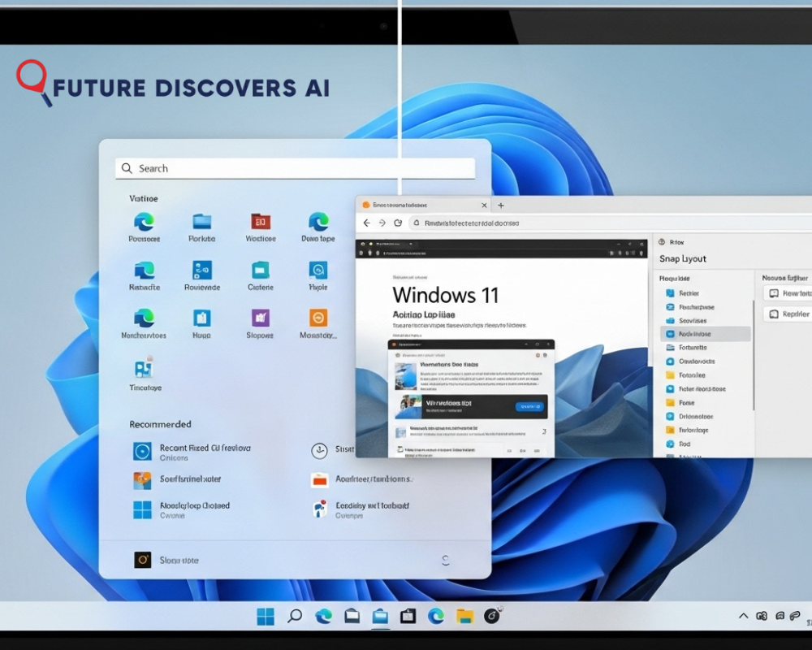Select the highlighted item in Snap Layout list

pos(705,334)
